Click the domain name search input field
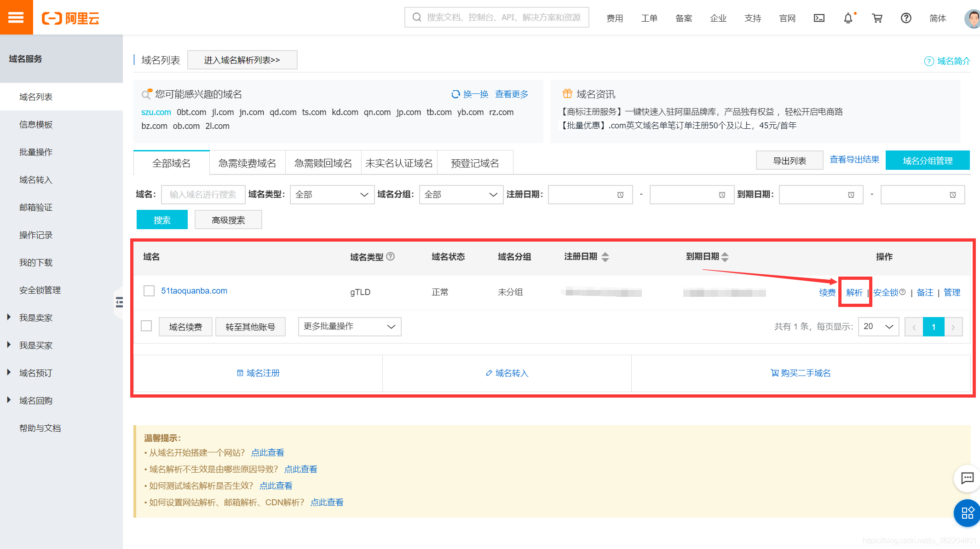The height and width of the screenshot is (549, 980). click(203, 195)
